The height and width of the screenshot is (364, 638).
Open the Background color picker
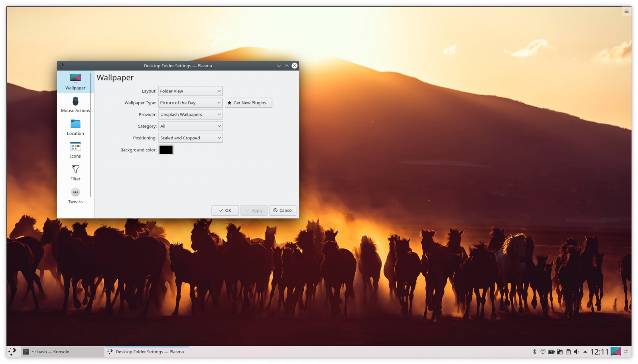point(166,150)
